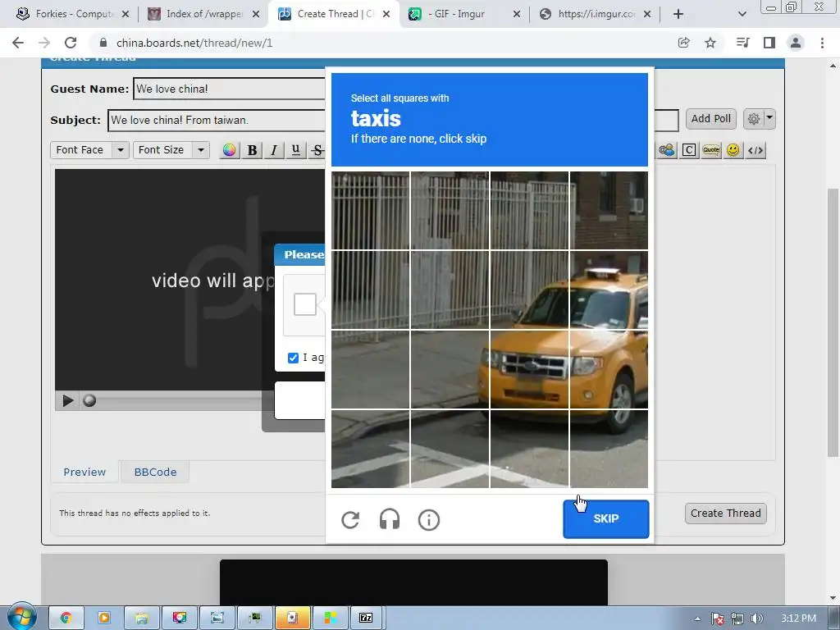Open 7-Zip from the taskbar

366,619
